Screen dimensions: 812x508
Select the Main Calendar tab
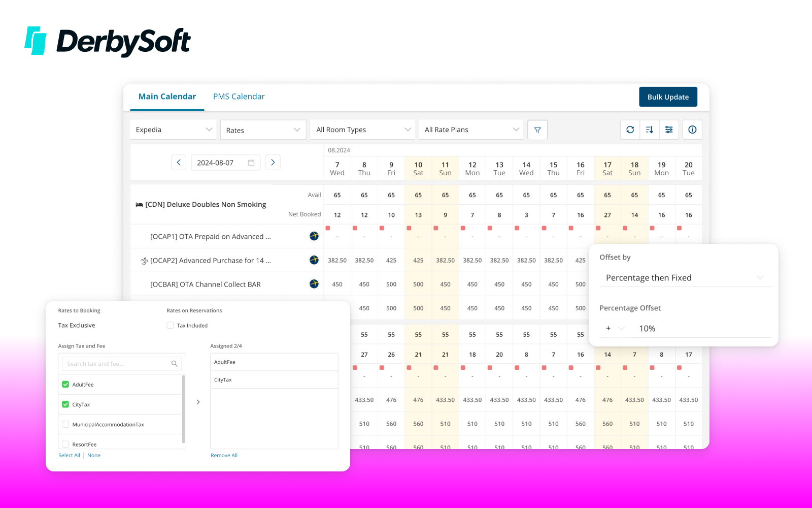[167, 97]
